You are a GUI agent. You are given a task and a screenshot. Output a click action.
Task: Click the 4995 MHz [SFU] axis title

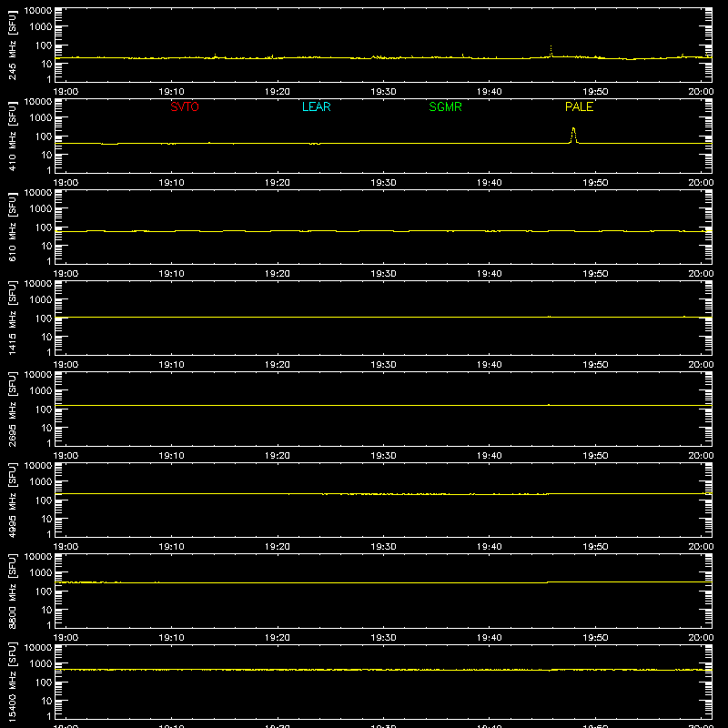[x=12, y=500]
